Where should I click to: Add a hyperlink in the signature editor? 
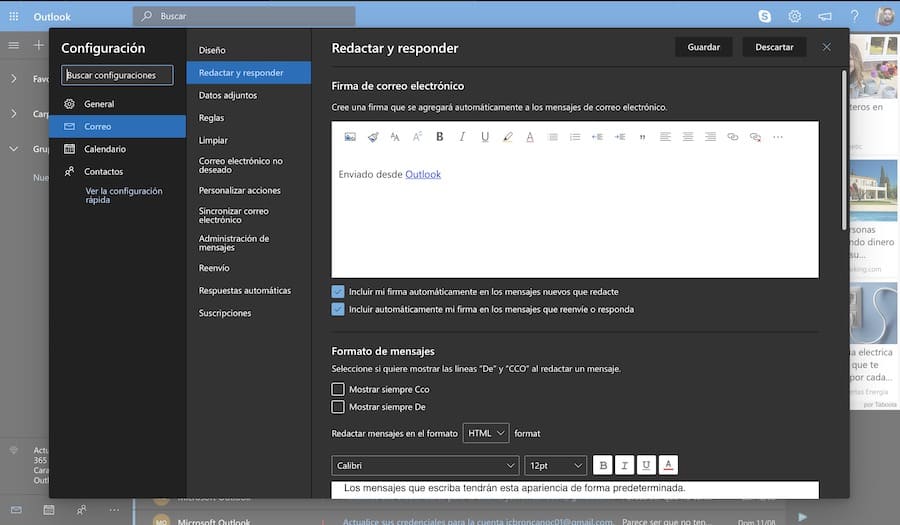[732, 137]
